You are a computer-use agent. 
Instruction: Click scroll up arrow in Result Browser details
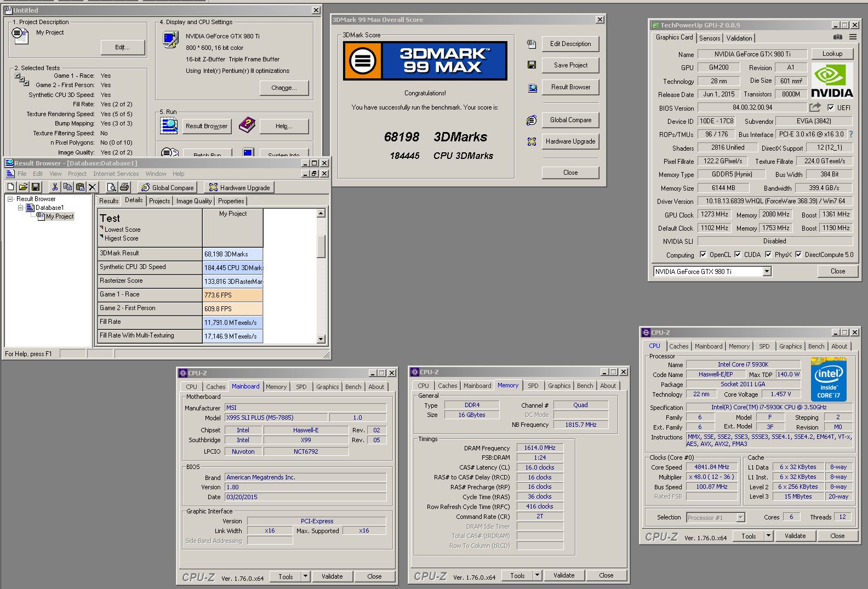[x=321, y=213]
